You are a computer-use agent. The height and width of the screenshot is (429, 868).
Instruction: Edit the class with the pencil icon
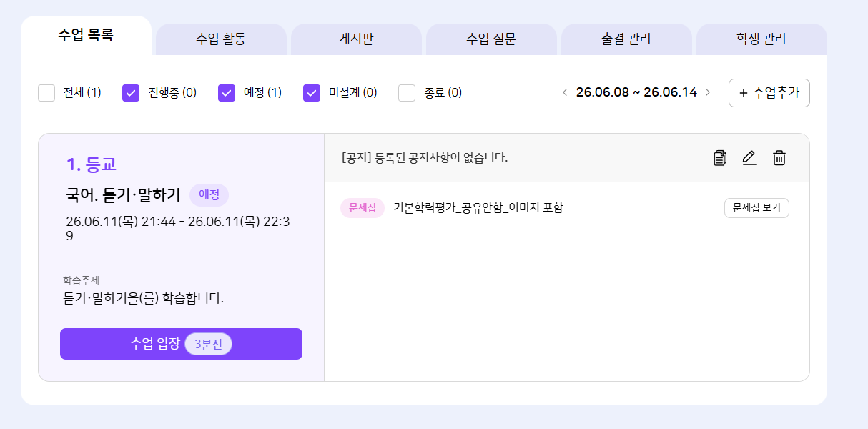pyautogui.click(x=749, y=158)
